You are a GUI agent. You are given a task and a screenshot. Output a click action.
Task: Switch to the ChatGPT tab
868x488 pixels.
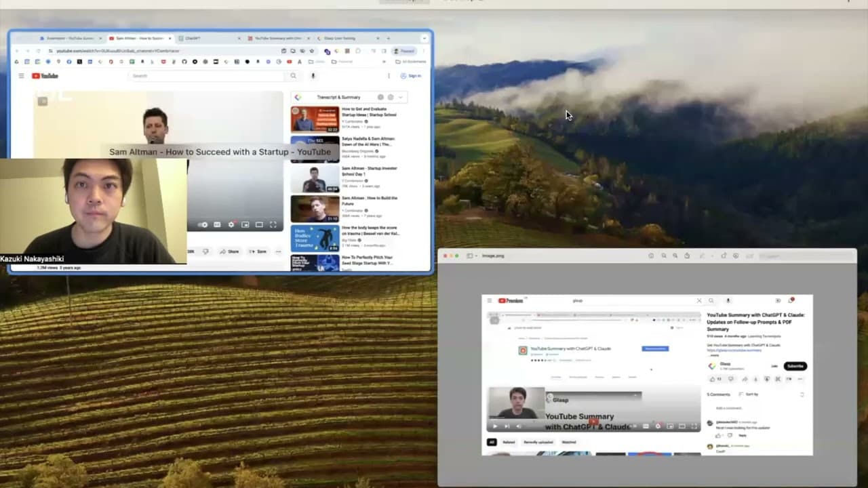click(210, 38)
